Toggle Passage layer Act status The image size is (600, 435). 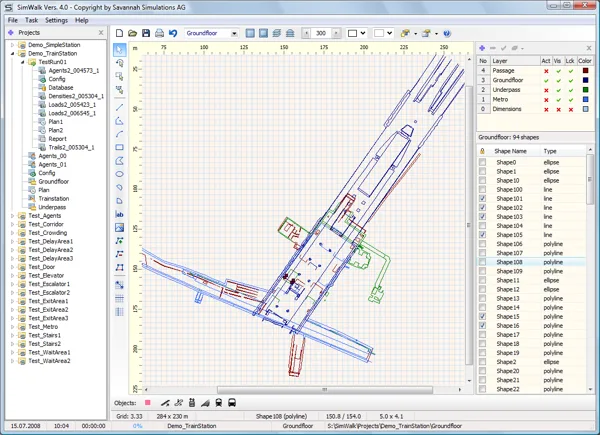[x=546, y=71]
